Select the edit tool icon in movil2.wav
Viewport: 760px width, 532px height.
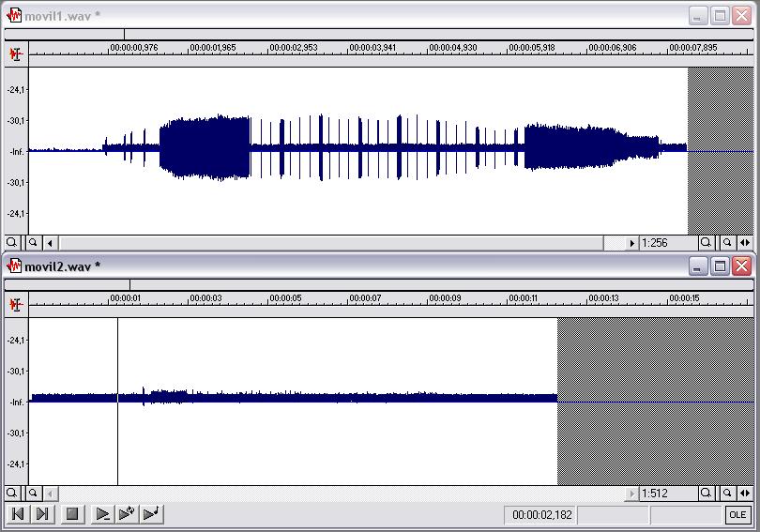click(x=16, y=304)
